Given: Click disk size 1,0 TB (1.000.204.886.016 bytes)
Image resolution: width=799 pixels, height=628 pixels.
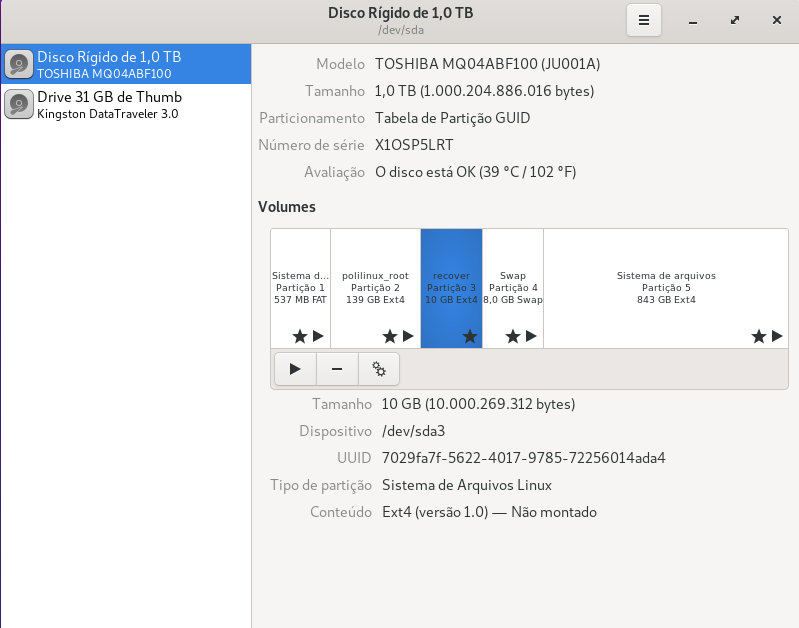Looking at the screenshot, I should pyautogui.click(x=485, y=91).
